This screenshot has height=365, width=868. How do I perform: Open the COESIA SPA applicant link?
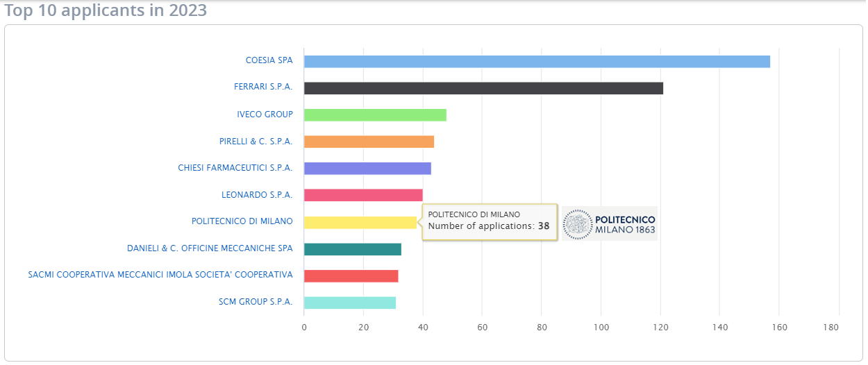coord(269,60)
